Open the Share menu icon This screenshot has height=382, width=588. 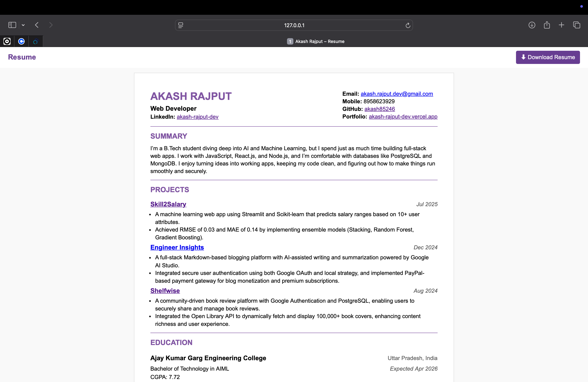point(547,25)
